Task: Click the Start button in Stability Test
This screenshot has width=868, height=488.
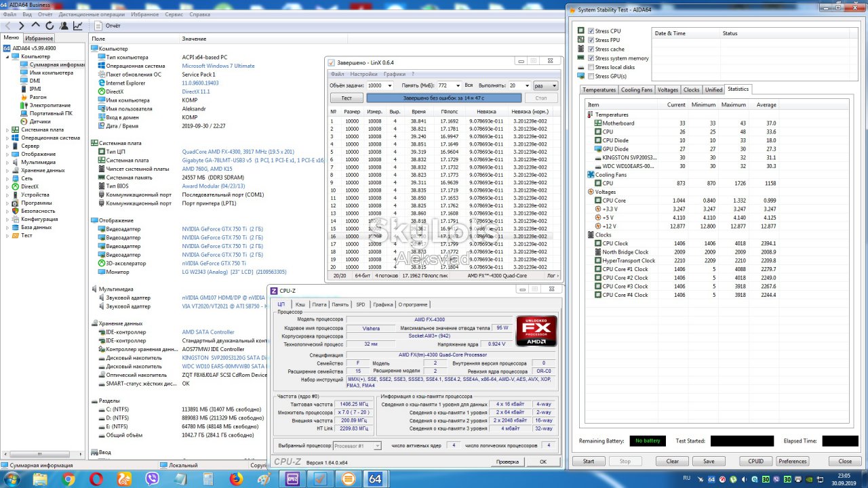Action: pos(589,461)
